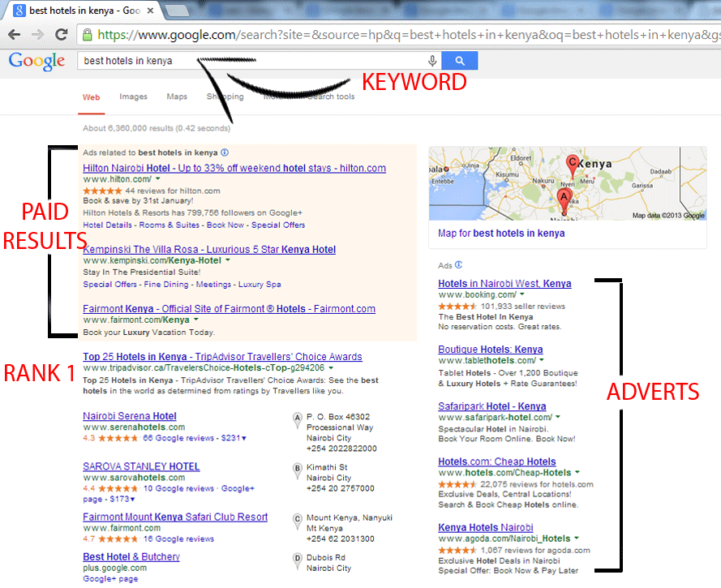
Task: Reload the page with the refresh icon
Action: [61, 35]
